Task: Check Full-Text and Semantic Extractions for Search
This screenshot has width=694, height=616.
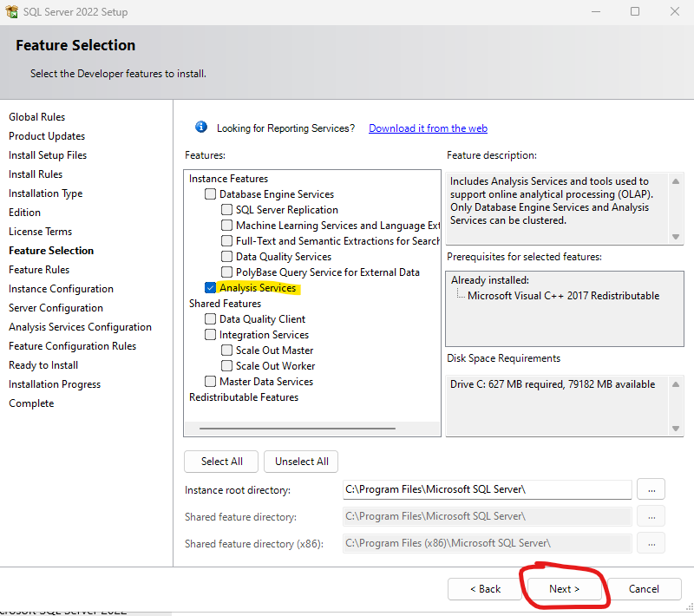Action: pyautogui.click(x=226, y=240)
